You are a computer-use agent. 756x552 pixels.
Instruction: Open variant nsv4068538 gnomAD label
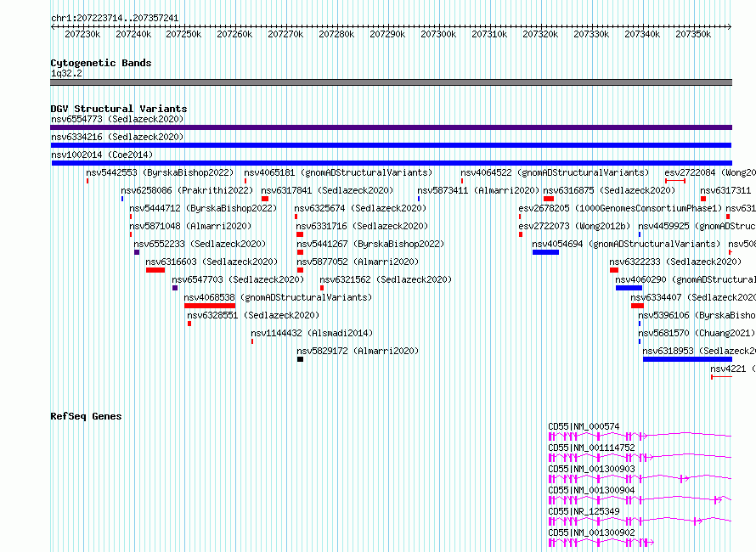point(279,297)
